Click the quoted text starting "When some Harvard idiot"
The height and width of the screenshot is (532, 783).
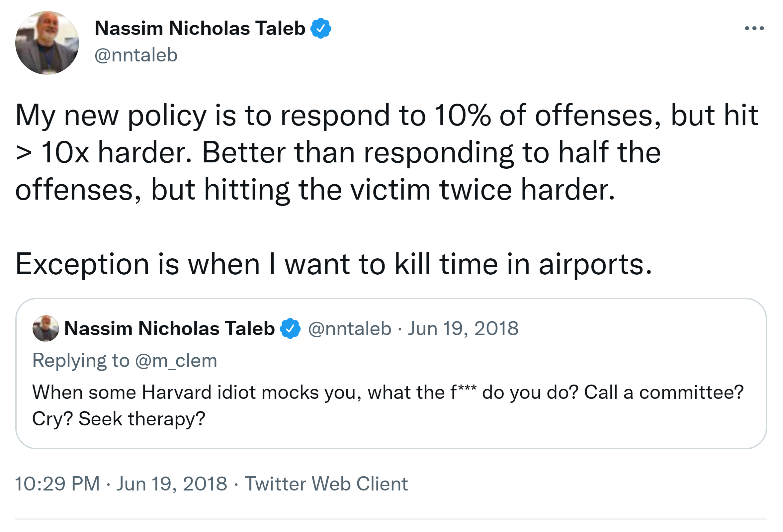pyautogui.click(x=388, y=393)
